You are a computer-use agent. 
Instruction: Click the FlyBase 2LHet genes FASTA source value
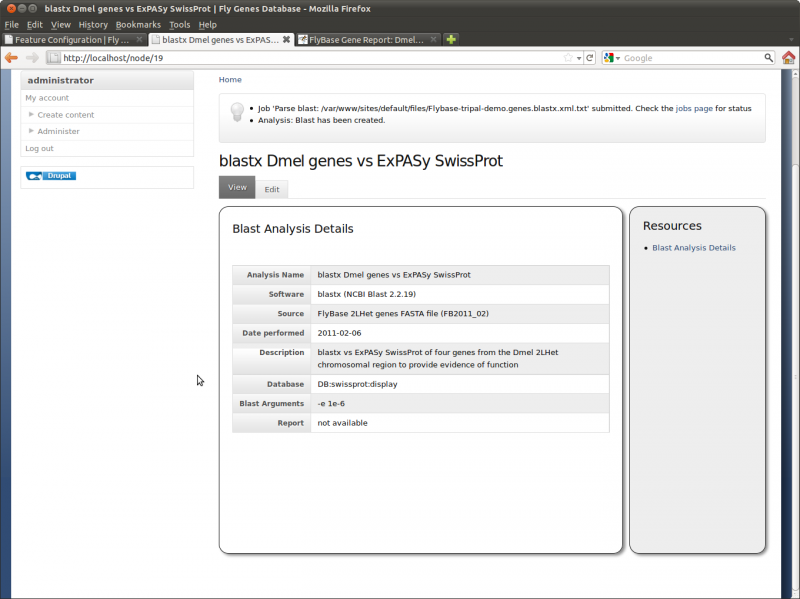(403, 313)
